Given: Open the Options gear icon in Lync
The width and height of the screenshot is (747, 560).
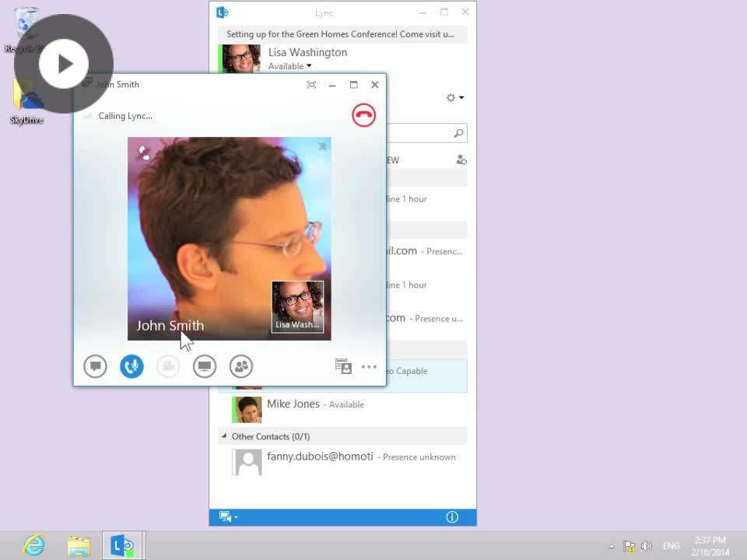Looking at the screenshot, I should pyautogui.click(x=451, y=98).
